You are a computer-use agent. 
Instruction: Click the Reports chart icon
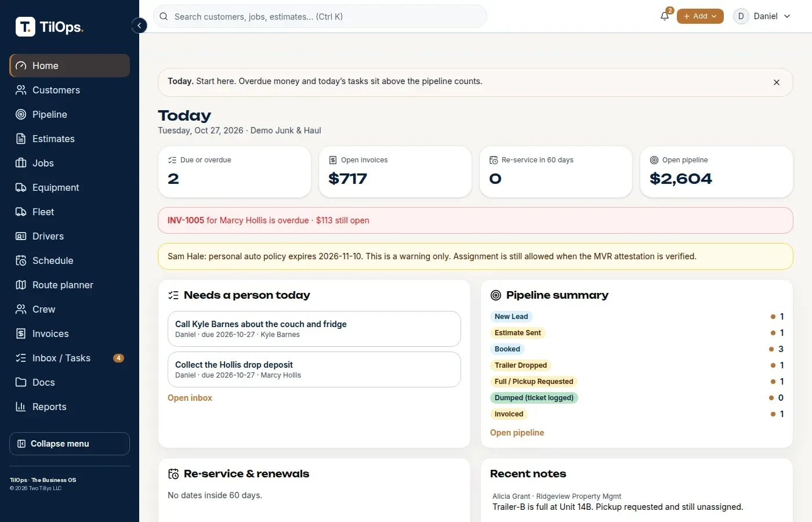click(x=21, y=407)
